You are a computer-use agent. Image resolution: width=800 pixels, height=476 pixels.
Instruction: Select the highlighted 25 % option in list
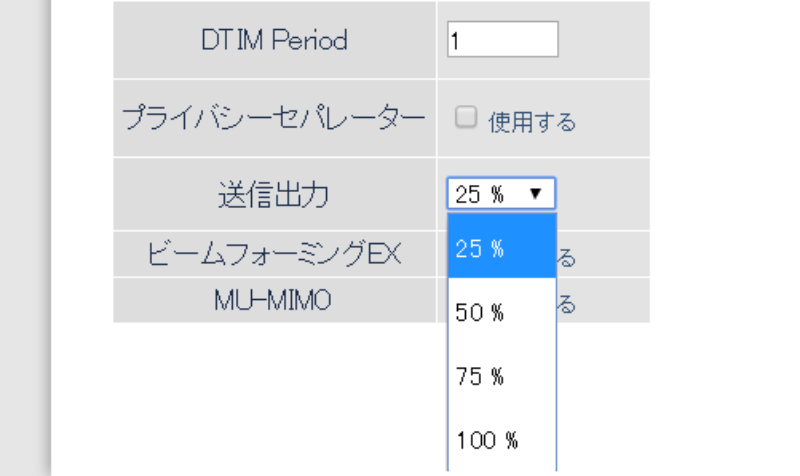click(x=501, y=249)
